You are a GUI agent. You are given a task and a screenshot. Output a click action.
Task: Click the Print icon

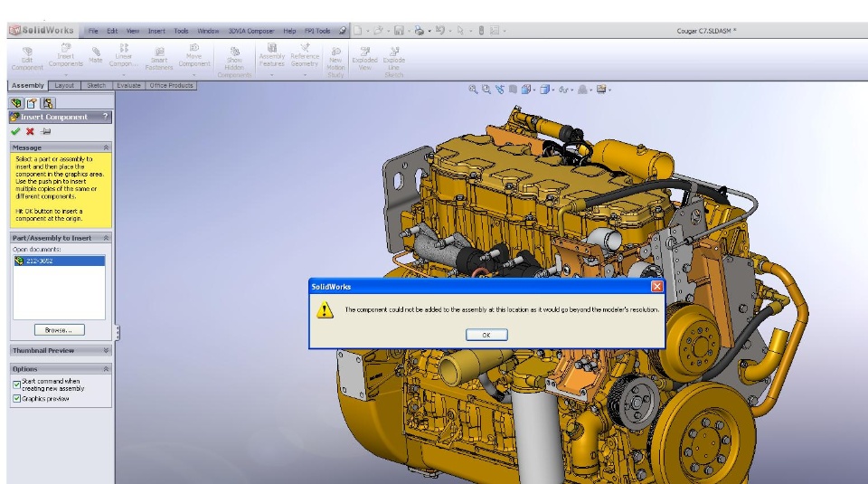click(419, 31)
